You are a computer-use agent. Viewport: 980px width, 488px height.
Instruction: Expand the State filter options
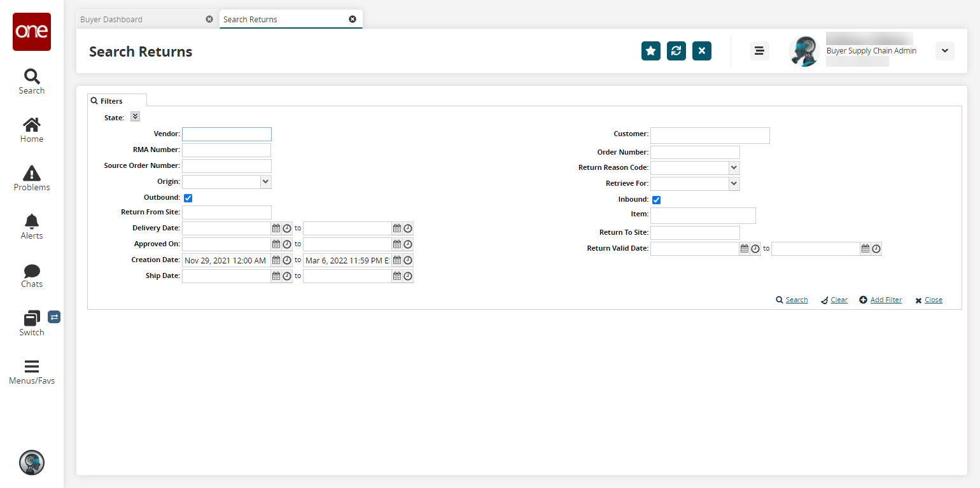pyautogui.click(x=135, y=116)
